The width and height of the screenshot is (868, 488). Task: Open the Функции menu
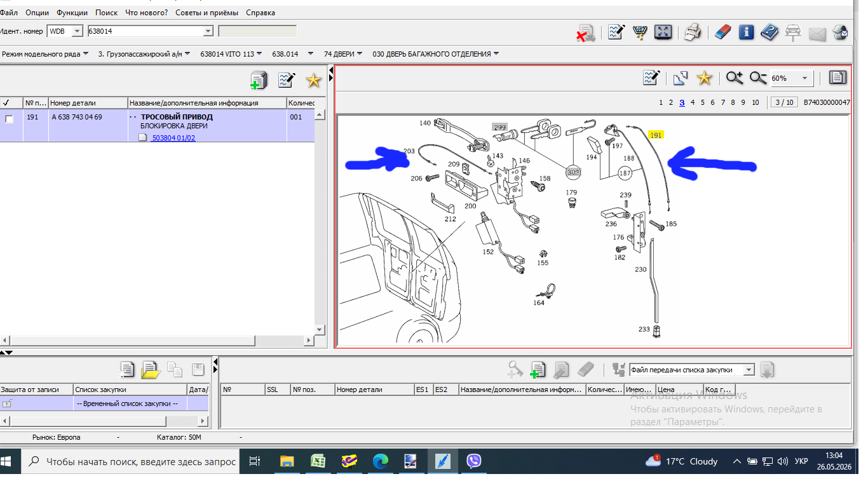(72, 13)
